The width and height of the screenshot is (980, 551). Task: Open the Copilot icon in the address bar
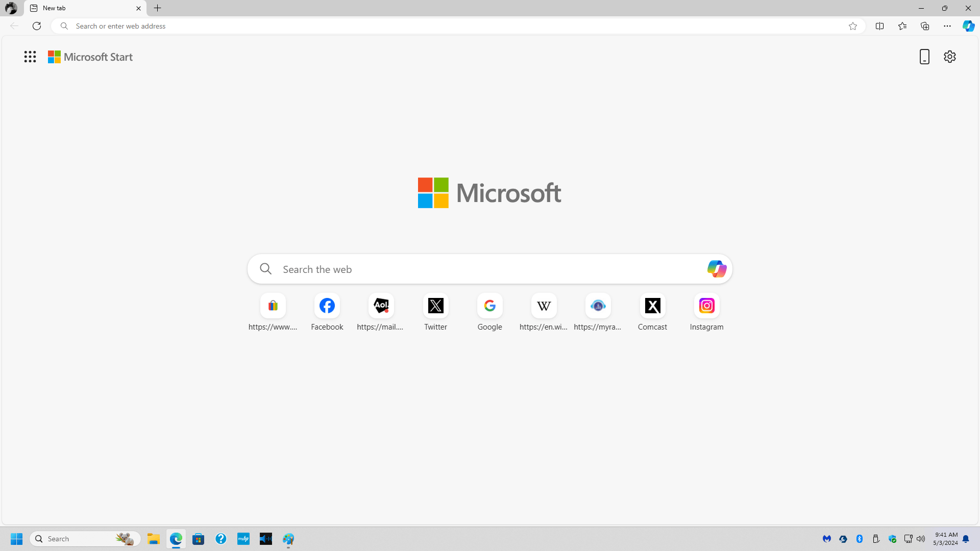click(x=968, y=26)
